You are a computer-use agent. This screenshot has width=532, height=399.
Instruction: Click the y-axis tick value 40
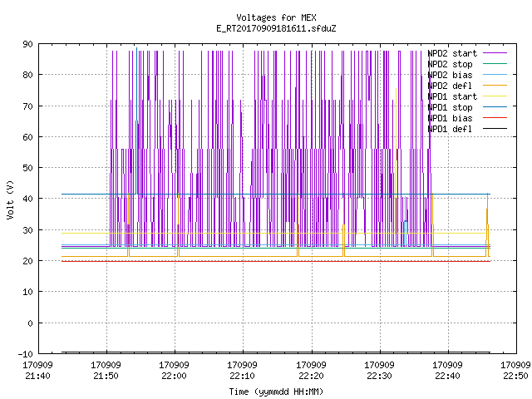[27, 199]
